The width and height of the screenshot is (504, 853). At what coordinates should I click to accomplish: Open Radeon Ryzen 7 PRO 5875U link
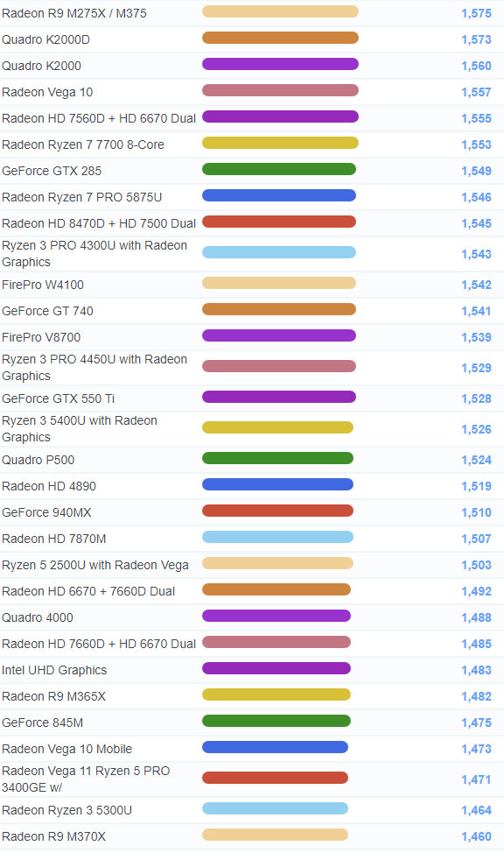[x=82, y=197]
